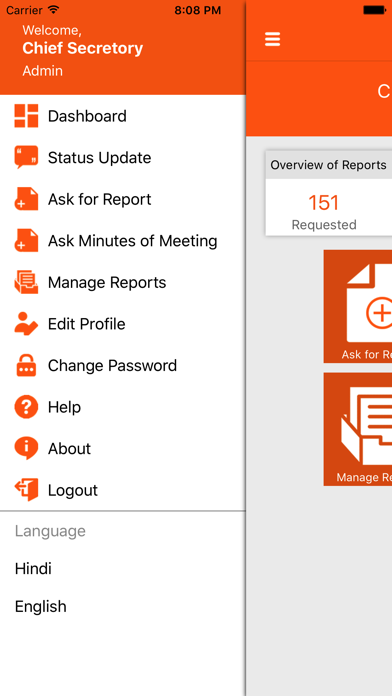Click the Welcome greeting text
This screenshot has width=392, height=696.
[52, 30]
